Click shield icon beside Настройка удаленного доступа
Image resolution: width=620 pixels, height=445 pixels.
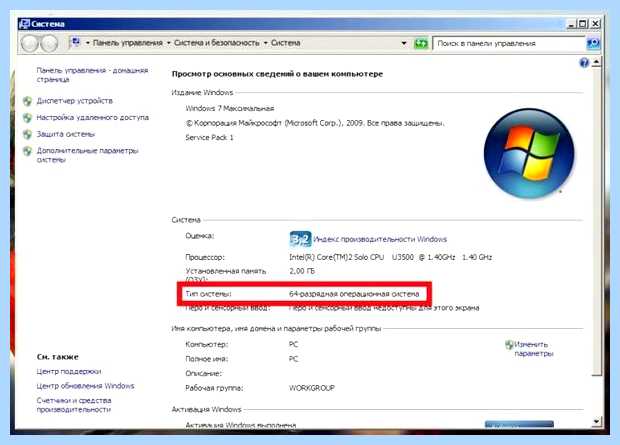pos(27,118)
